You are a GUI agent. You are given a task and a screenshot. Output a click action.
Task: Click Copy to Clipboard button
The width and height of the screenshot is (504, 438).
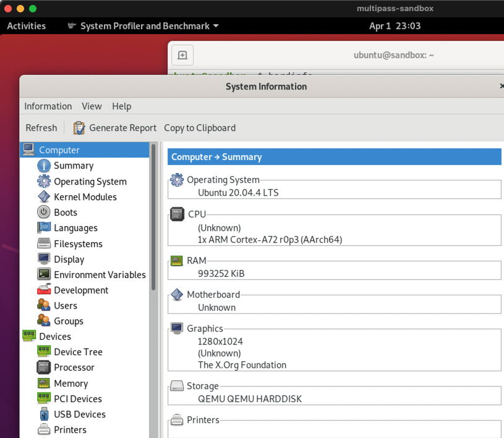coord(200,128)
